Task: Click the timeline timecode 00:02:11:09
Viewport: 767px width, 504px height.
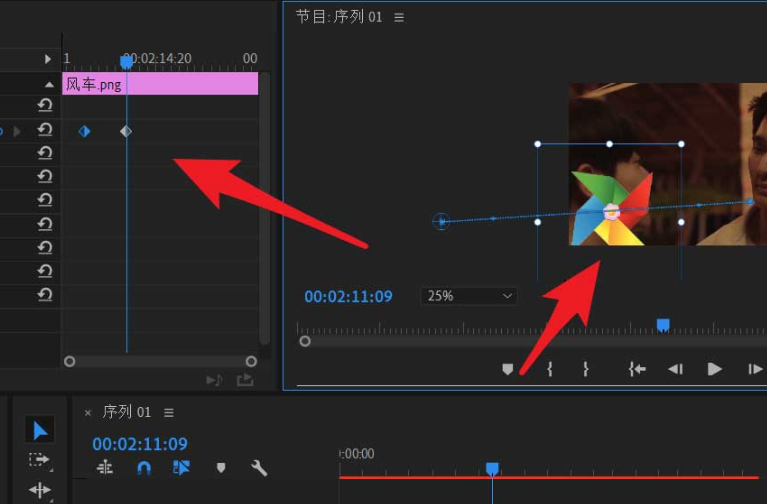Action: pos(140,444)
